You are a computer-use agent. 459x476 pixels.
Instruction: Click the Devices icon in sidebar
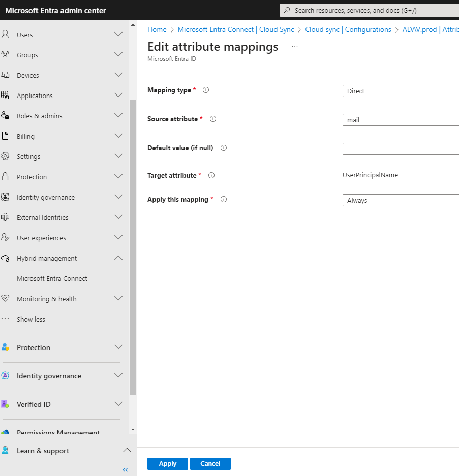tap(5, 75)
